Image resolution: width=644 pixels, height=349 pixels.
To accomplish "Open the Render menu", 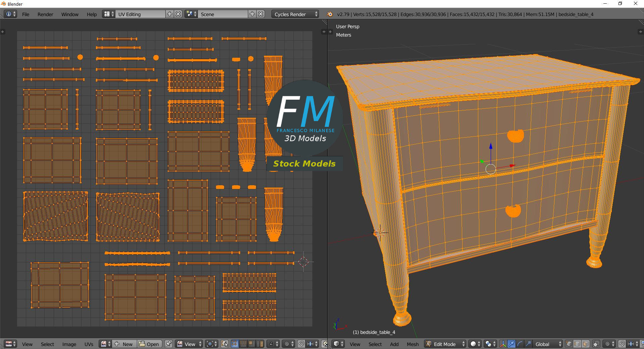I will 45,14.
